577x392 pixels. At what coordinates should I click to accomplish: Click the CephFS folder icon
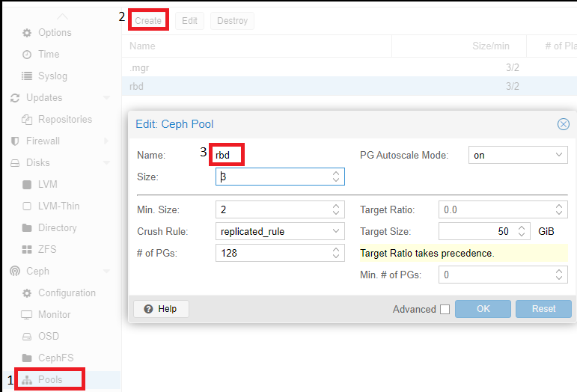28,358
